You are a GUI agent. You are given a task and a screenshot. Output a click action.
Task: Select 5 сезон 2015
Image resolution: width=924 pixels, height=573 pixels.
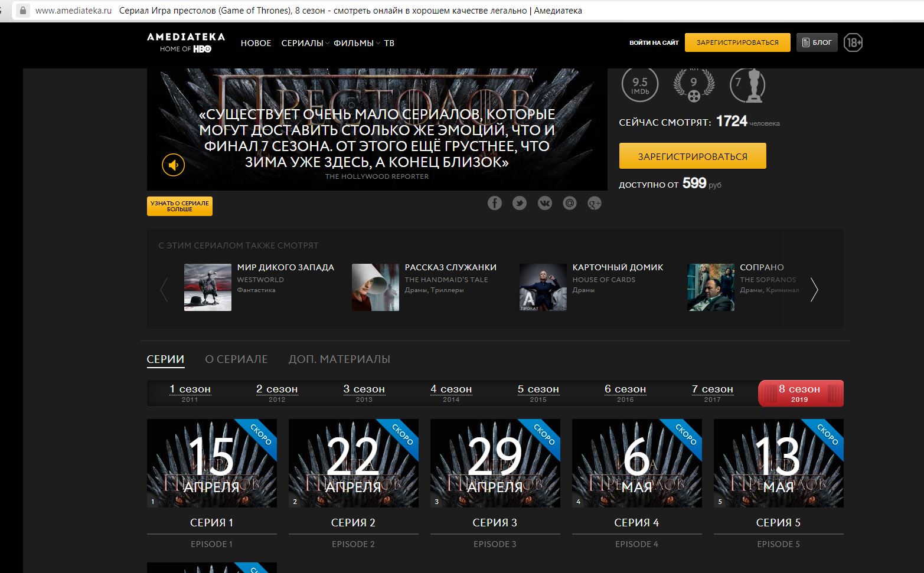[x=538, y=393]
